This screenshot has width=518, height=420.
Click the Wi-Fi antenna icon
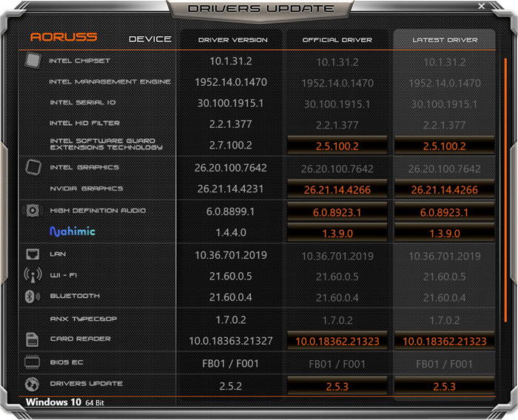[33, 275]
